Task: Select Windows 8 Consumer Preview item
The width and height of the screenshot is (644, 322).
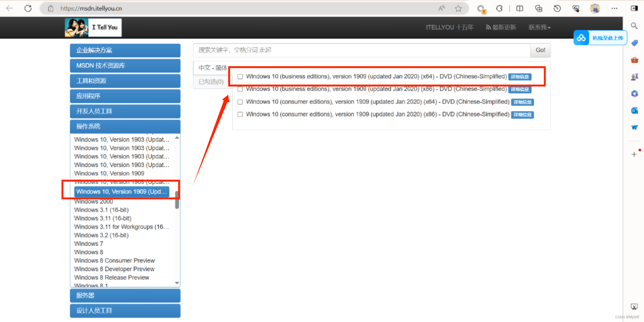Action: coord(114,261)
